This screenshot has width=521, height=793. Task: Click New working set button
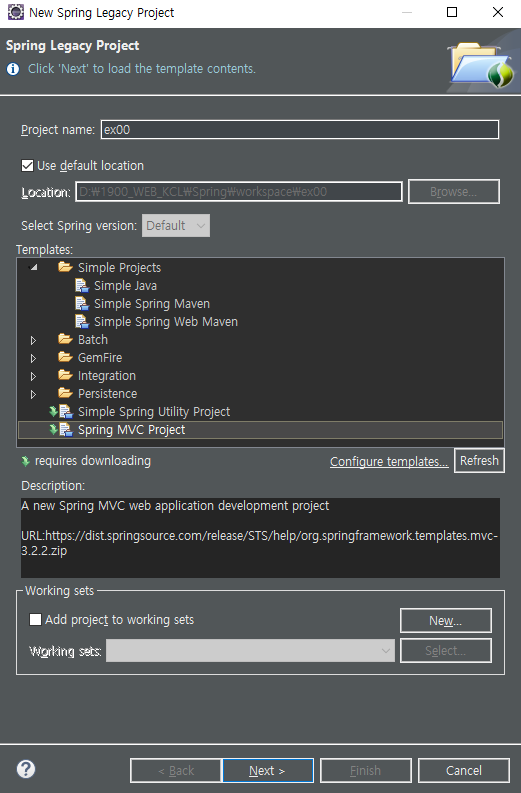446,621
